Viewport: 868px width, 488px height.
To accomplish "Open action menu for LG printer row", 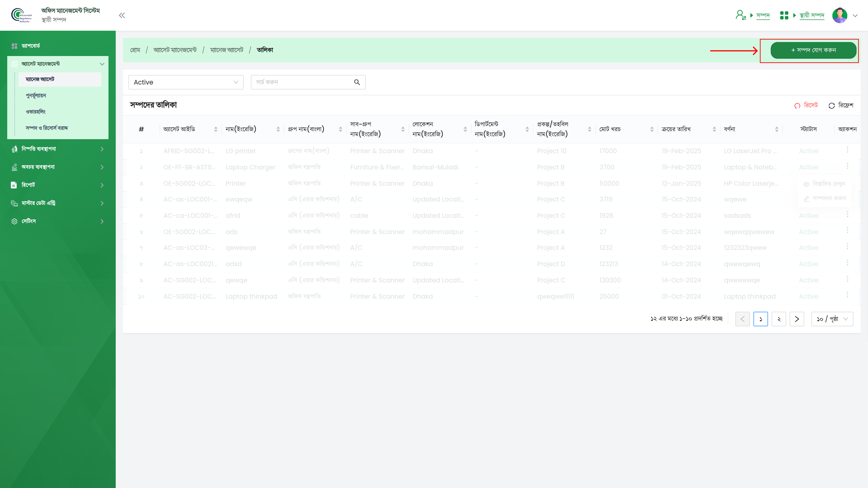I will [x=847, y=149].
